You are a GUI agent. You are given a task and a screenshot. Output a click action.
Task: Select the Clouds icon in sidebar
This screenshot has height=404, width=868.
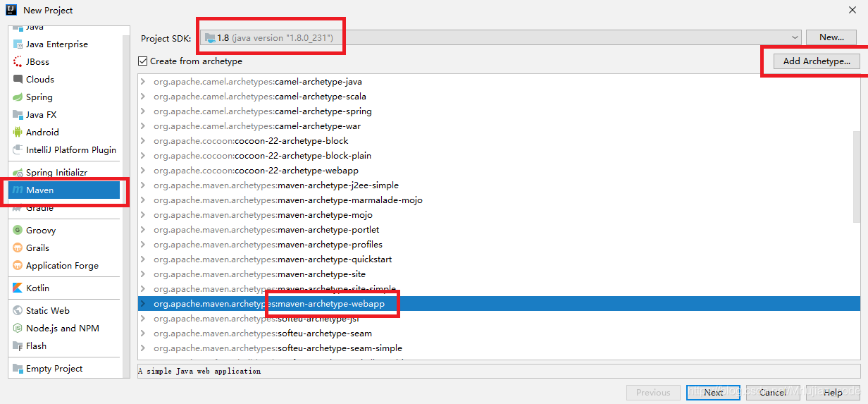point(18,80)
